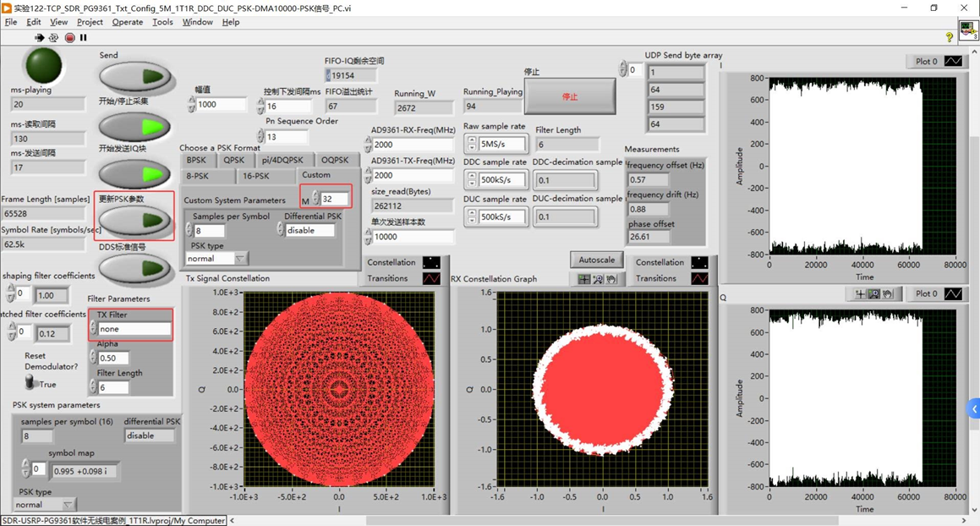Click the red 停止 stop button
This screenshot has height=526, width=980.
570,96
